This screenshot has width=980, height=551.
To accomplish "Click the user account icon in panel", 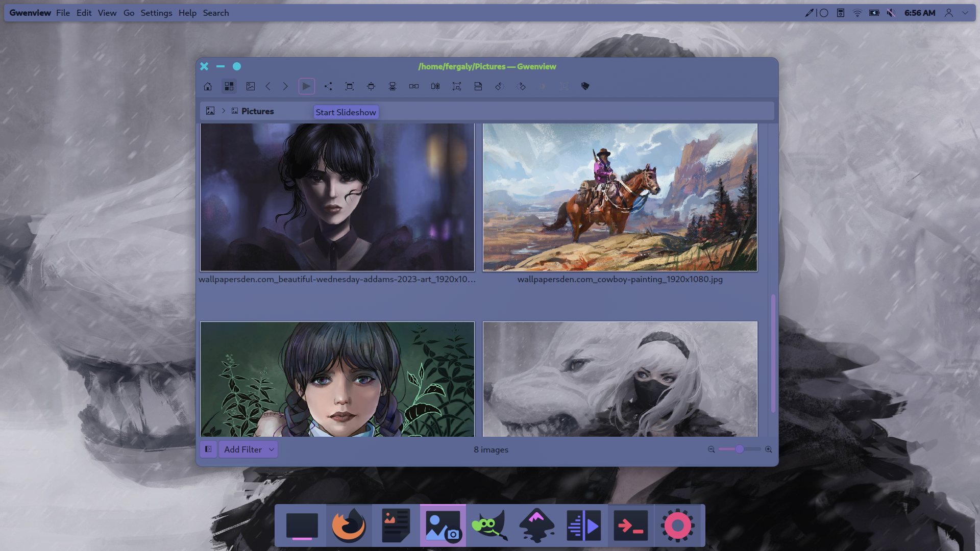I will click(x=949, y=13).
